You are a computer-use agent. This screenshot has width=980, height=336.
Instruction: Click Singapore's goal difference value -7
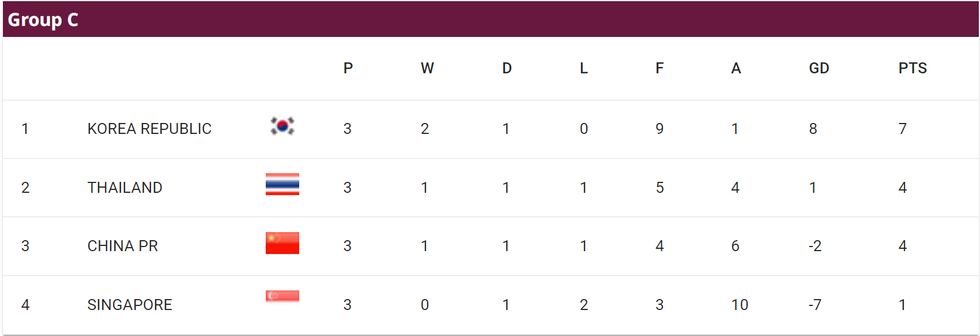(815, 305)
